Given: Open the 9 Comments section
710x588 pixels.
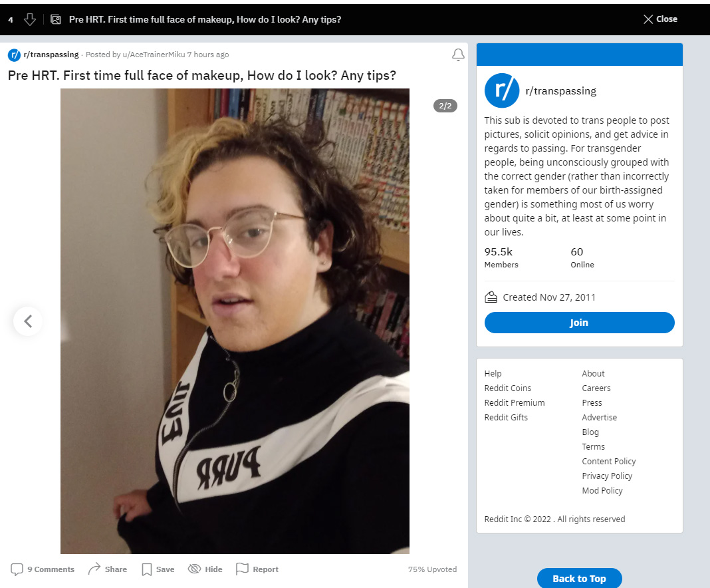Looking at the screenshot, I should coord(43,569).
